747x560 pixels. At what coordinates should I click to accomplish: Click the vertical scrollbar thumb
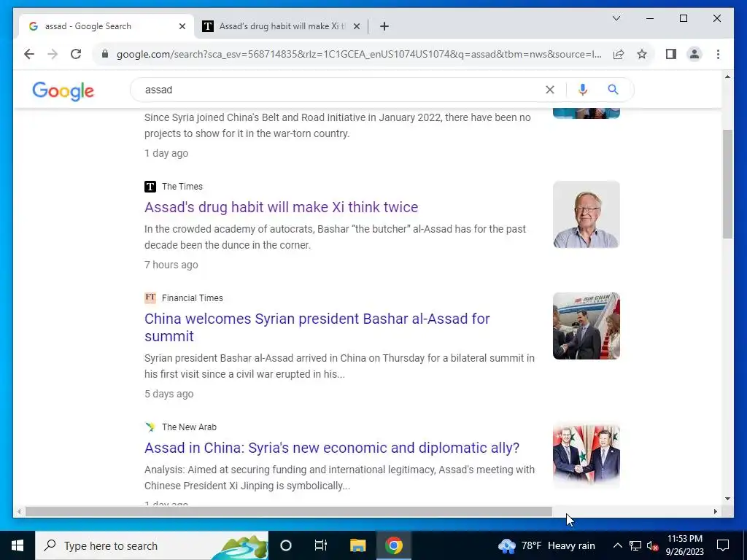(727, 183)
